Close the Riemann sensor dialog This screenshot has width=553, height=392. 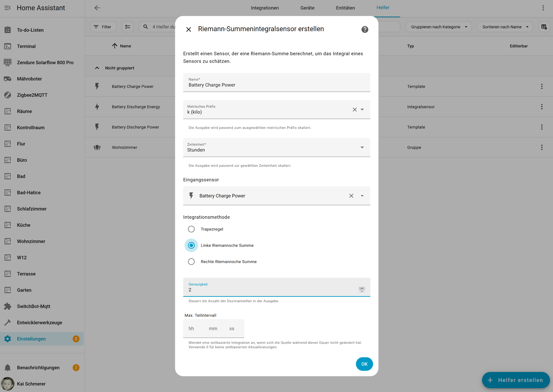click(188, 30)
